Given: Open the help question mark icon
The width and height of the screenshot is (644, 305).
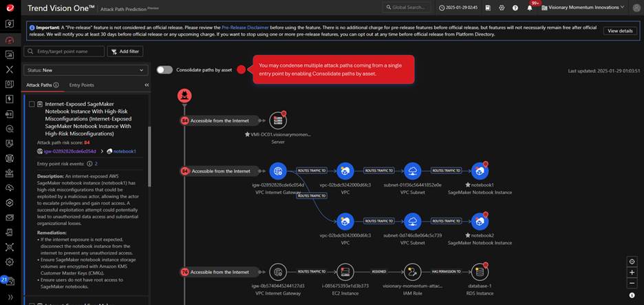Looking at the screenshot, I should coord(515,8).
